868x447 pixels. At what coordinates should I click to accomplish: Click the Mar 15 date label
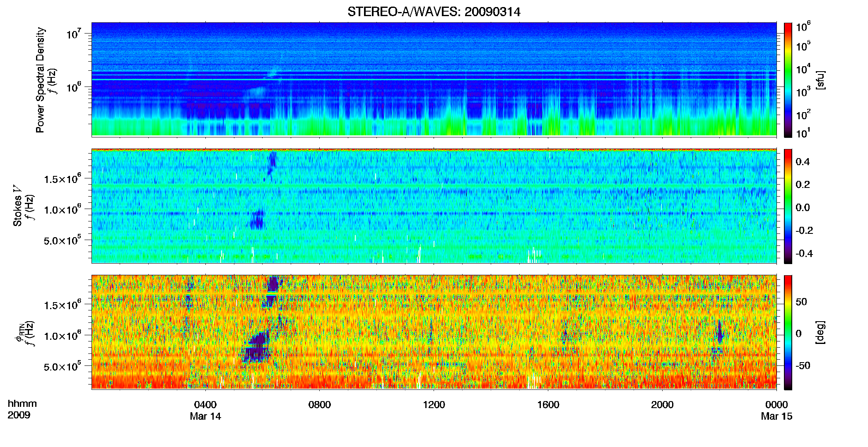click(776, 416)
